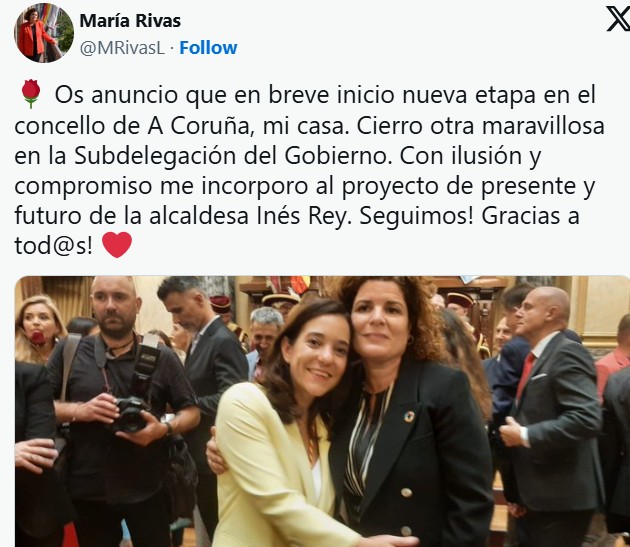Click the X logo icon
This screenshot has height=547, width=630.
[619, 18]
